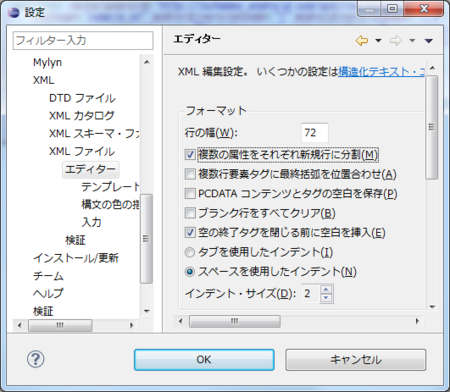
Task: Click editor panel horizontal scroll right arrow
Action: pos(417,321)
